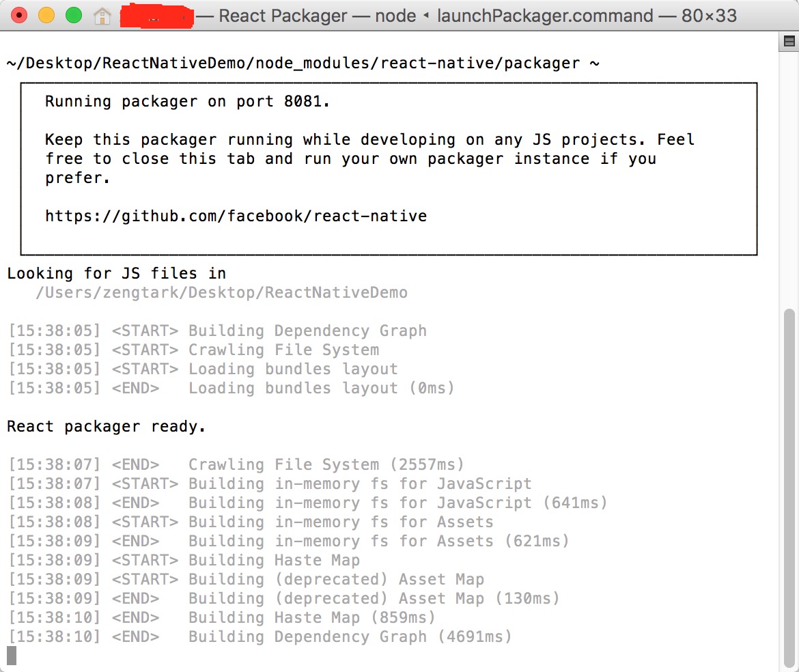Click the 'Running packager on port 8081.' line
Image resolution: width=799 pixels, height=672 pixels.
point(187,101)
